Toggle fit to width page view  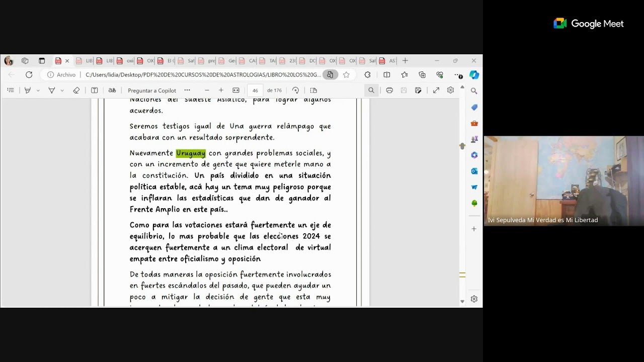[x=235, y=90]
